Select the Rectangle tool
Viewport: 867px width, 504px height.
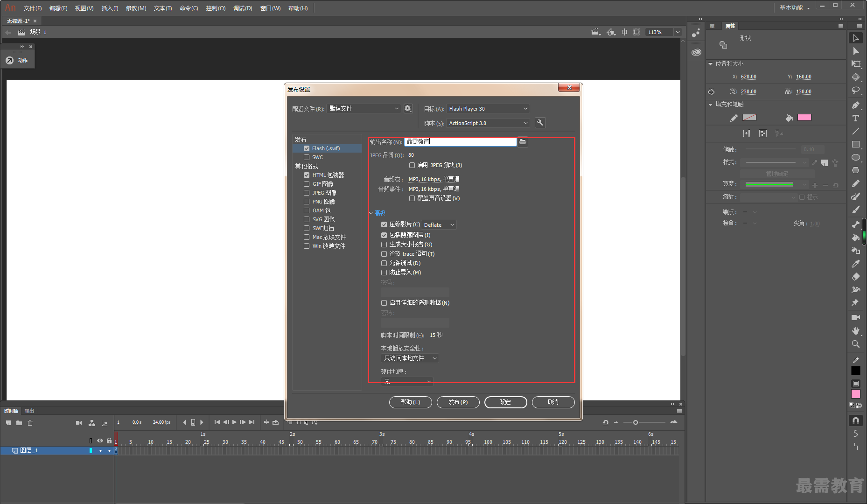click(x=856, y=144)
